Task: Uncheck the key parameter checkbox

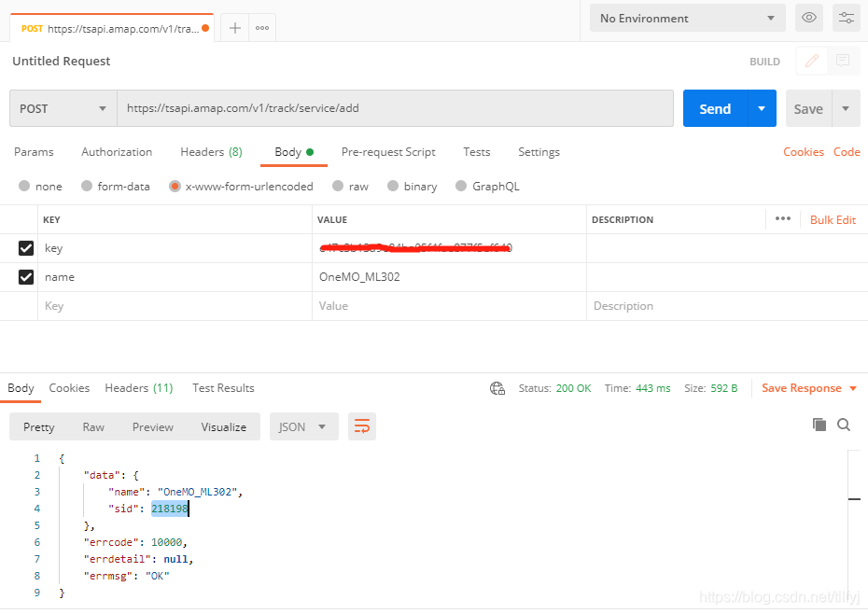Action: coord(26,248)
